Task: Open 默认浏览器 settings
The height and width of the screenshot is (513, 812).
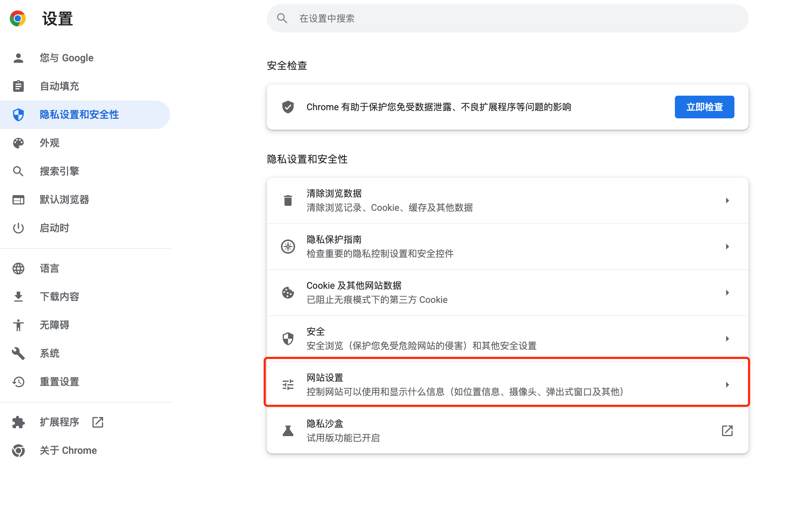Action: tap(85, 199)
